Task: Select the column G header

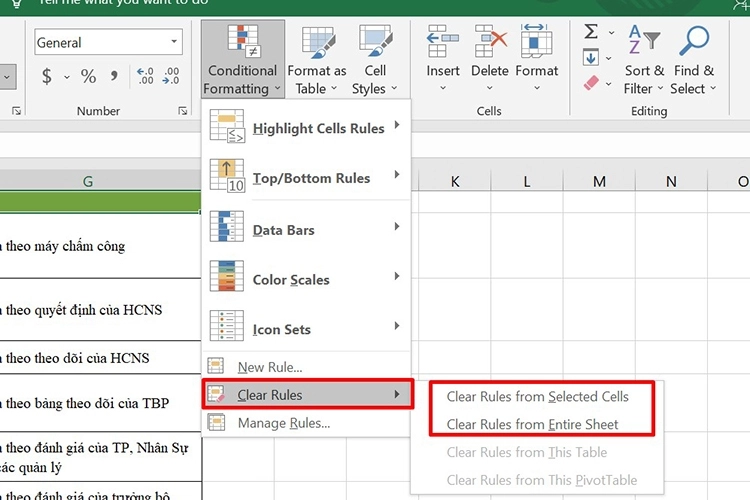Action: click(88, 181)
